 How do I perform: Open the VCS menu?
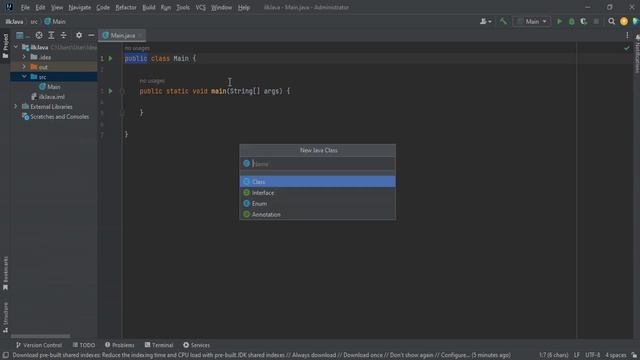coord(200,7)
